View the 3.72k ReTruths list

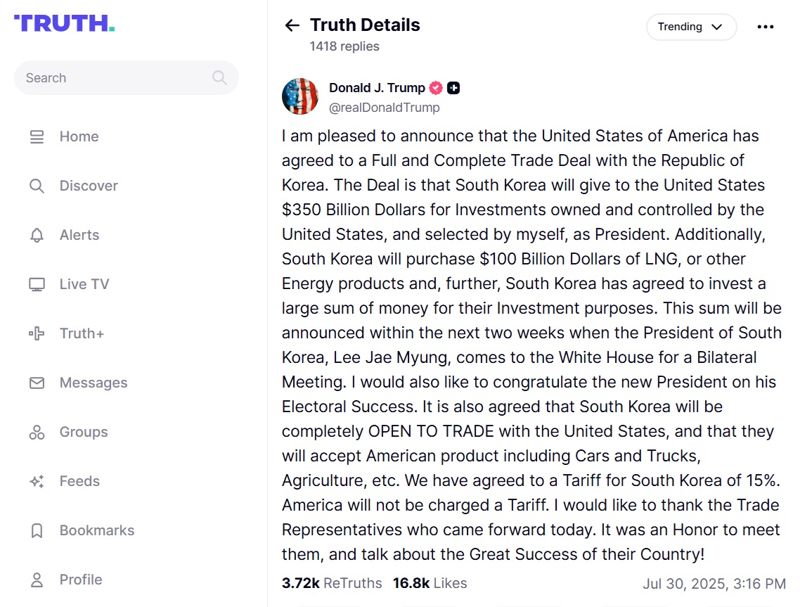tap(331, 582)
